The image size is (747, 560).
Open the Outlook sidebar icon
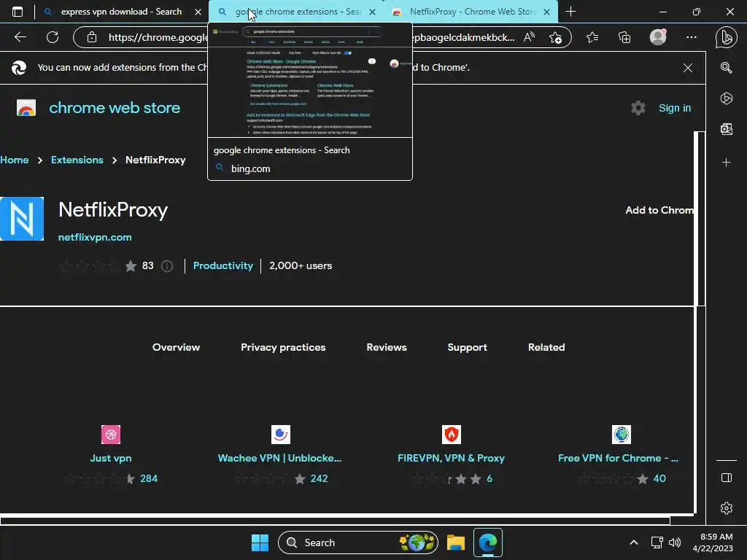pyautogui.click(x=726, y=129)
